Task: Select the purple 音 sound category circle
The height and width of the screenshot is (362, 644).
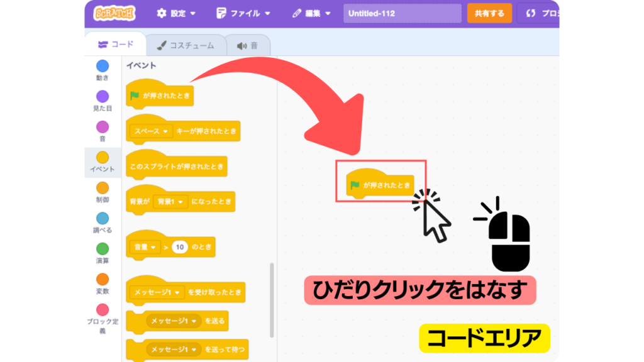Action: pyautogui.click(x=103, y=127)
